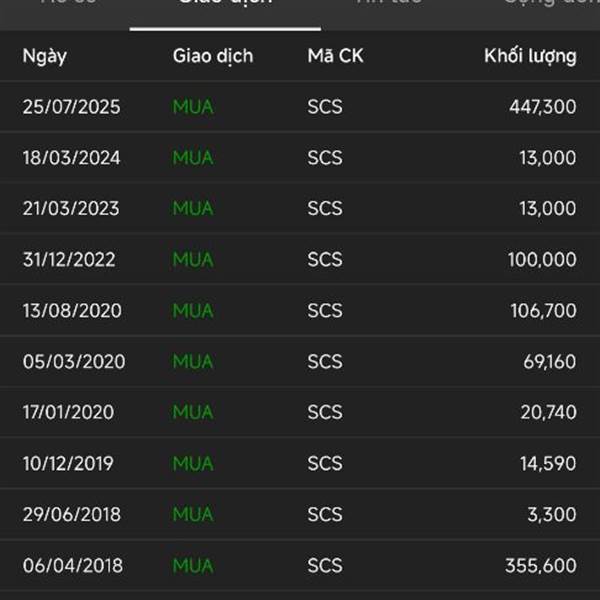Select the 31/12/2022 MUA transaction
600x600 pixels.
[x=300, y=259]
